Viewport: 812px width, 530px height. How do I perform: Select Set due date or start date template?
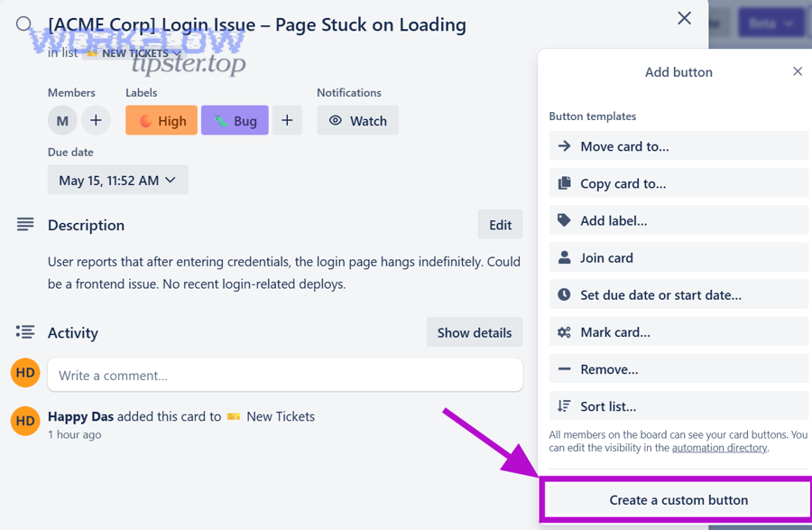coord(678,294)
